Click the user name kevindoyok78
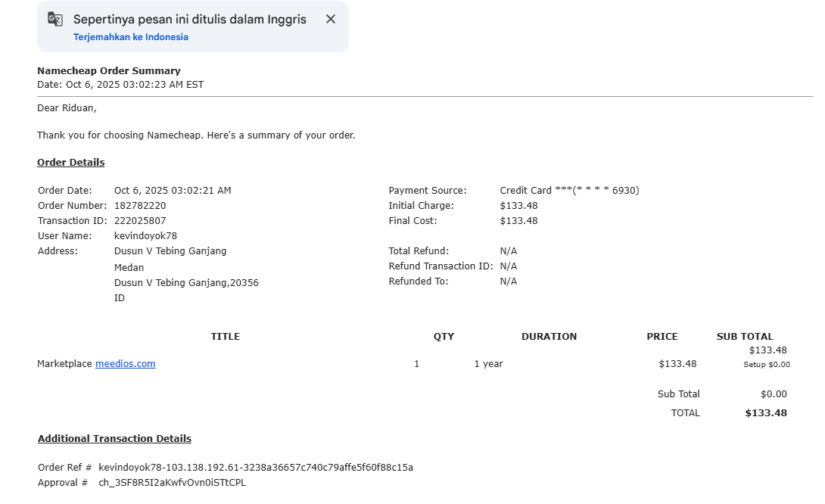This screenshot has width=825, height=504. pos(145,236)
